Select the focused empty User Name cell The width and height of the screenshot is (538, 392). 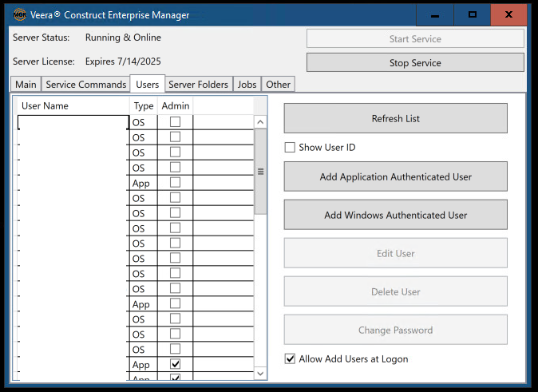click(73, 122)
